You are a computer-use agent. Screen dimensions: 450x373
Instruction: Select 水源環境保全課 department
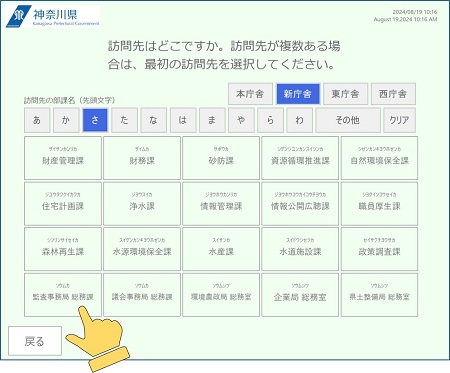[x=142, y=249]
